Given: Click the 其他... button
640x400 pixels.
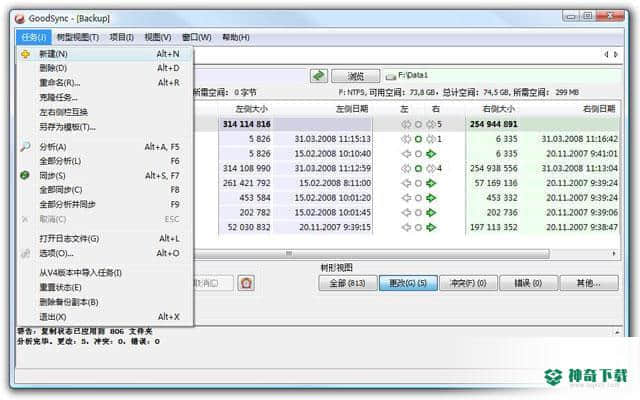Looking at the screenshot, I should 589,283.
